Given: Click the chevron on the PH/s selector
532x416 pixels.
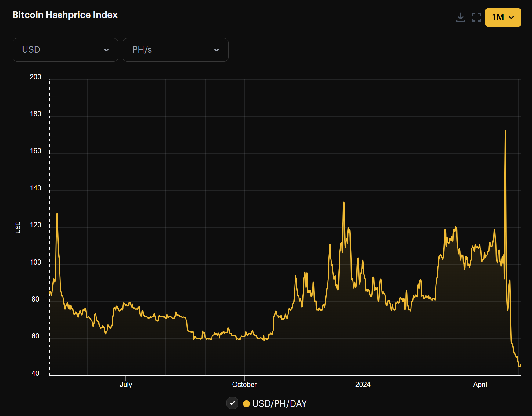Looking at the screenshot, I should (216, 50).
